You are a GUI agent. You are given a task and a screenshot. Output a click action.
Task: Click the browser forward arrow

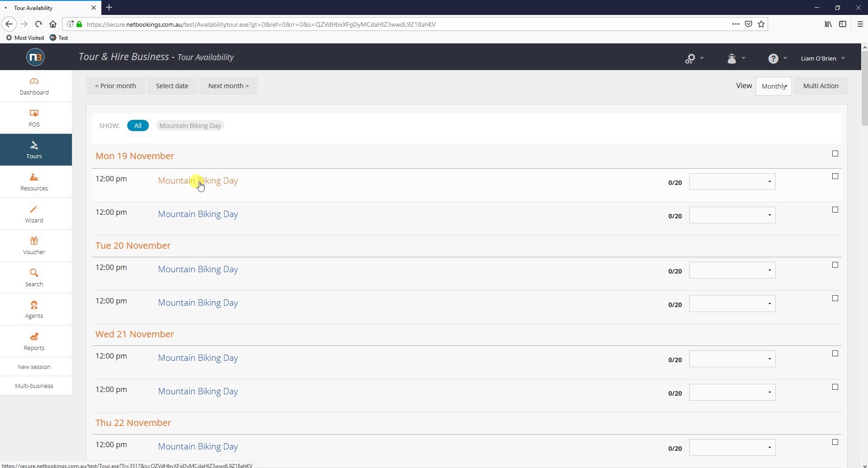24,24
